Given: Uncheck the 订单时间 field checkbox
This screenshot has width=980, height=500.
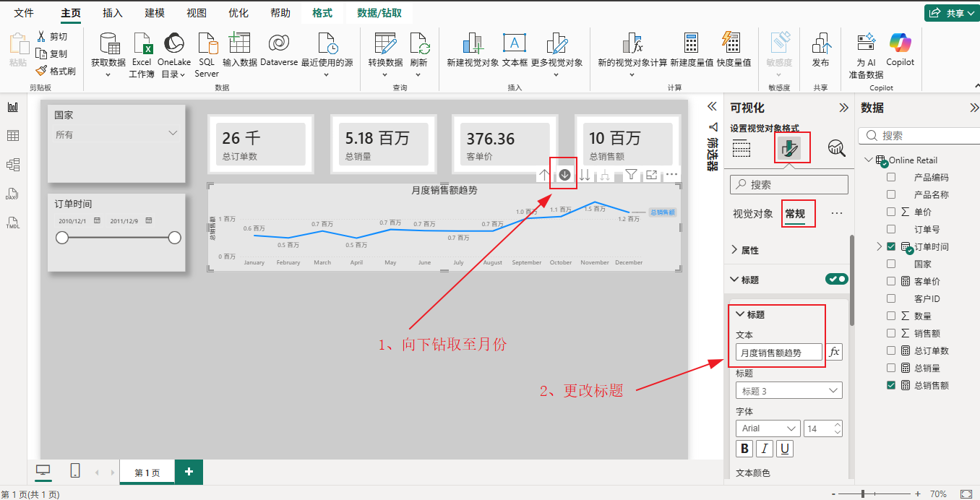Looking at the screenshot, I should pos(891,246).
